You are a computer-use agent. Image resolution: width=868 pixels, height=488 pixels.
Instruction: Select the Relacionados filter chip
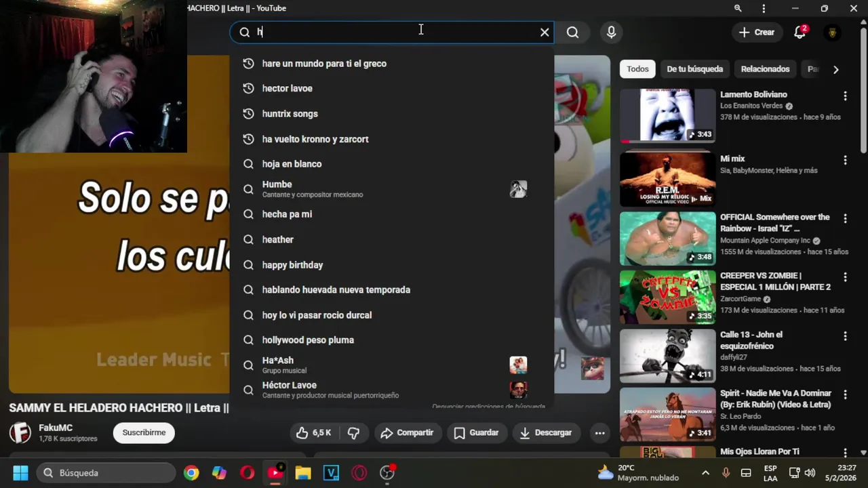(x=765, y=69)
